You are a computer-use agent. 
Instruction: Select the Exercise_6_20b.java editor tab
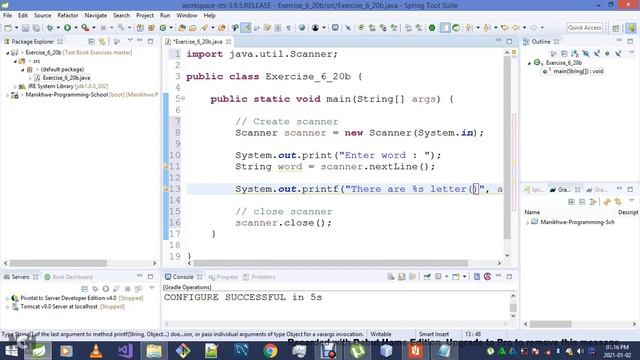198,42
